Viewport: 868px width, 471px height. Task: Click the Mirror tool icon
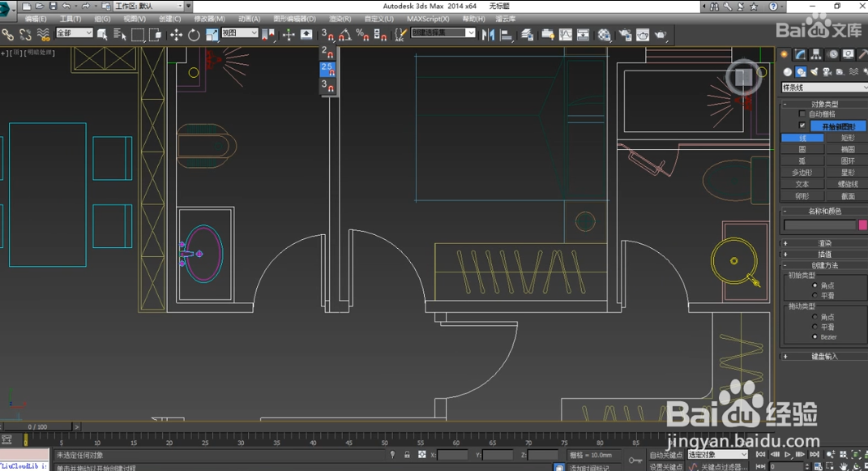point(488,35)
